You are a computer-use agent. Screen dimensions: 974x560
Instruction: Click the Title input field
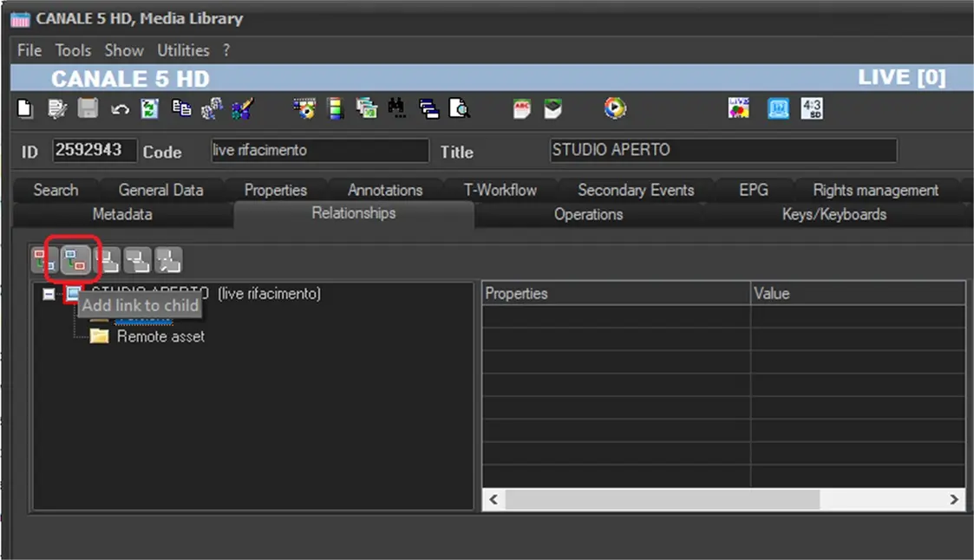point(722,150)
